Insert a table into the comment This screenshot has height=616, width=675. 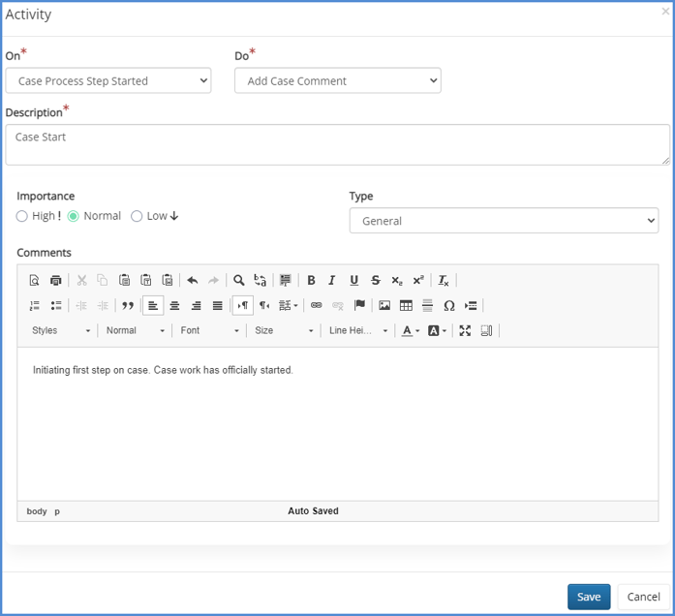pyautogui.click(x=406, y=305)
